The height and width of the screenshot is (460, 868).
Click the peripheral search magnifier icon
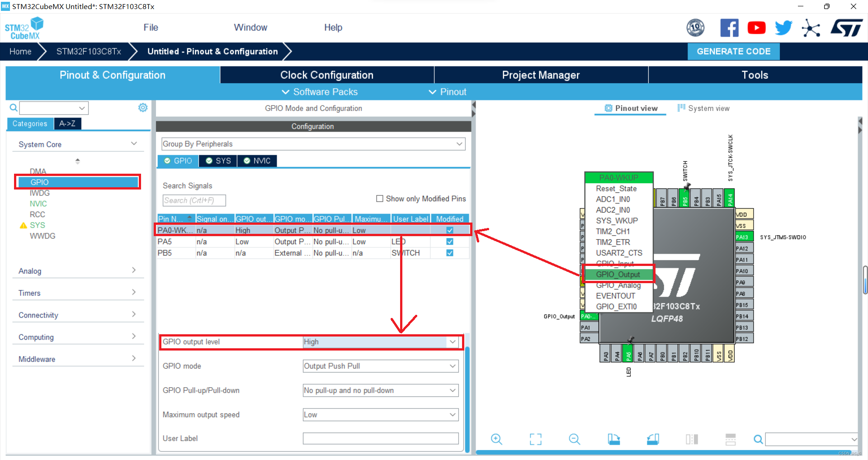14,108
